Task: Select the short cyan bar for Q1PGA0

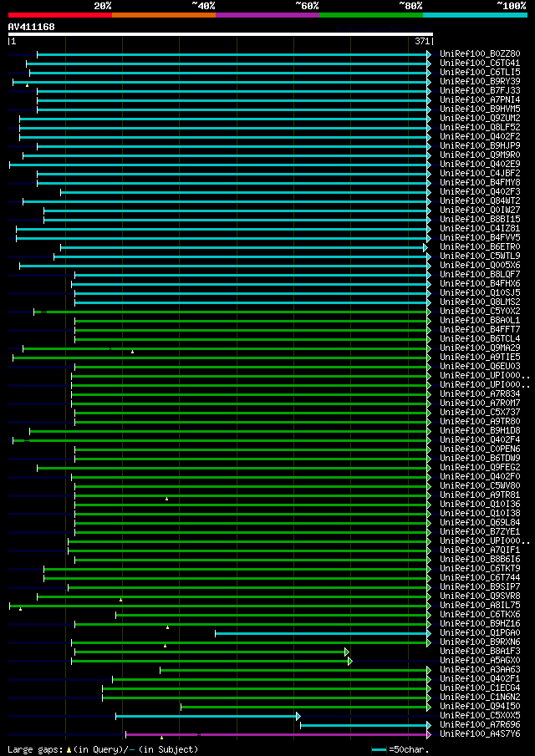Action: (x=322, y=633)
